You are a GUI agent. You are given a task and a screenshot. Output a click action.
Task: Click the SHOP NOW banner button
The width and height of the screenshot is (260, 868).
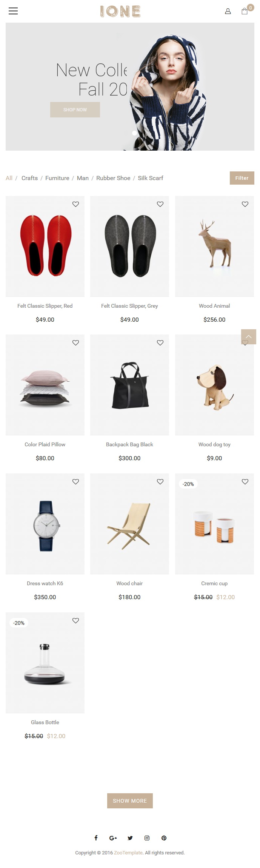pyautogui.click(x=75, y=109)
